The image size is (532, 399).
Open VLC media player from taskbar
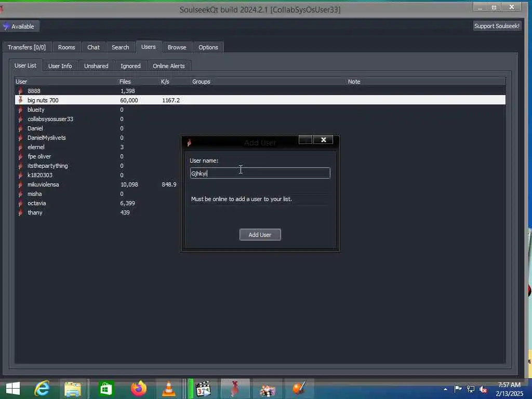tap(169, 389)
